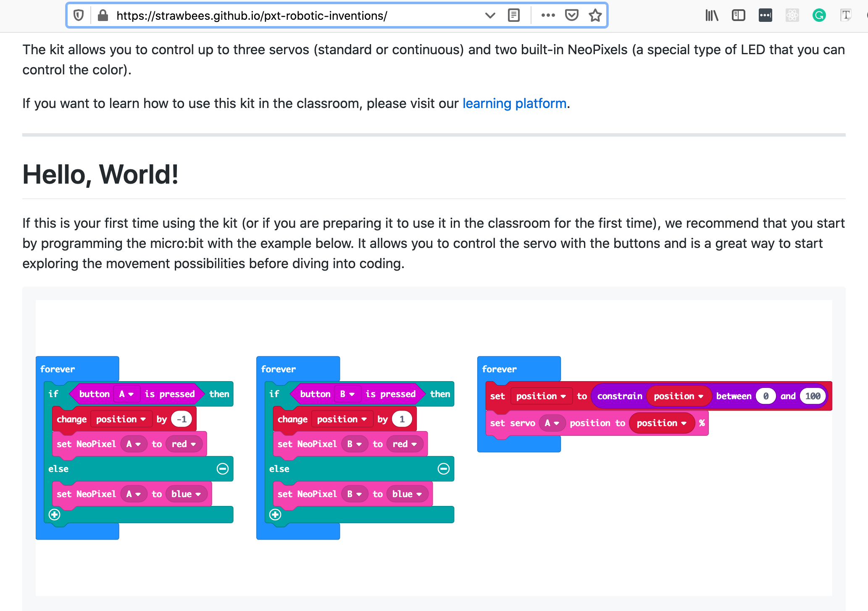Image resolution: width=868 pixels, height=611 pixels.
Task: Toggle the browser sidebar
Action: [738, 15]
